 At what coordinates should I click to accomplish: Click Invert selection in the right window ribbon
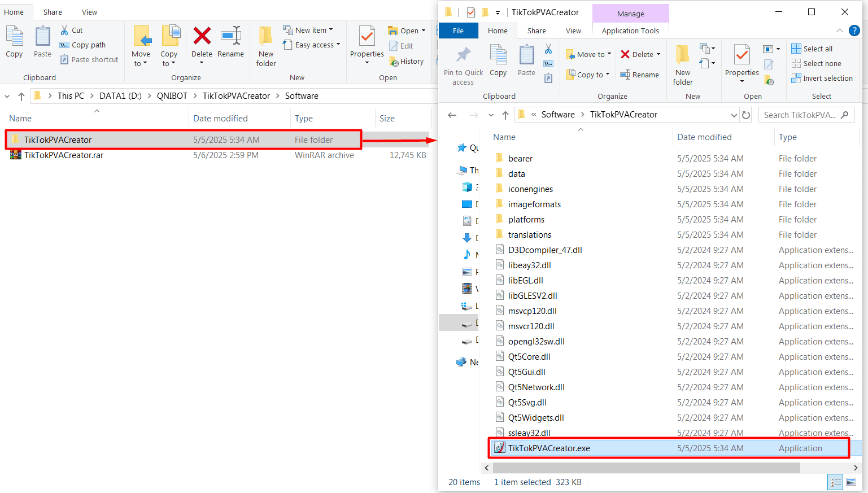click(x=822, y=78)
